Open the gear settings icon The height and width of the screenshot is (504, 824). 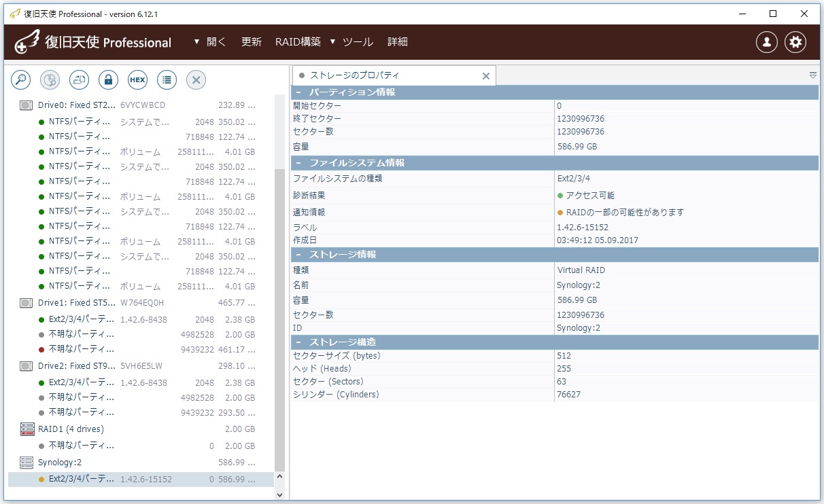point(795,42)
